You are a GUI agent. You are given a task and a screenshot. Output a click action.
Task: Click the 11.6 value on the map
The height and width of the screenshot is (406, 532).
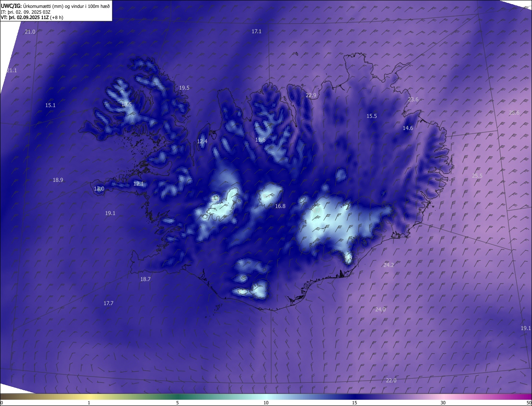coord(260,140)
